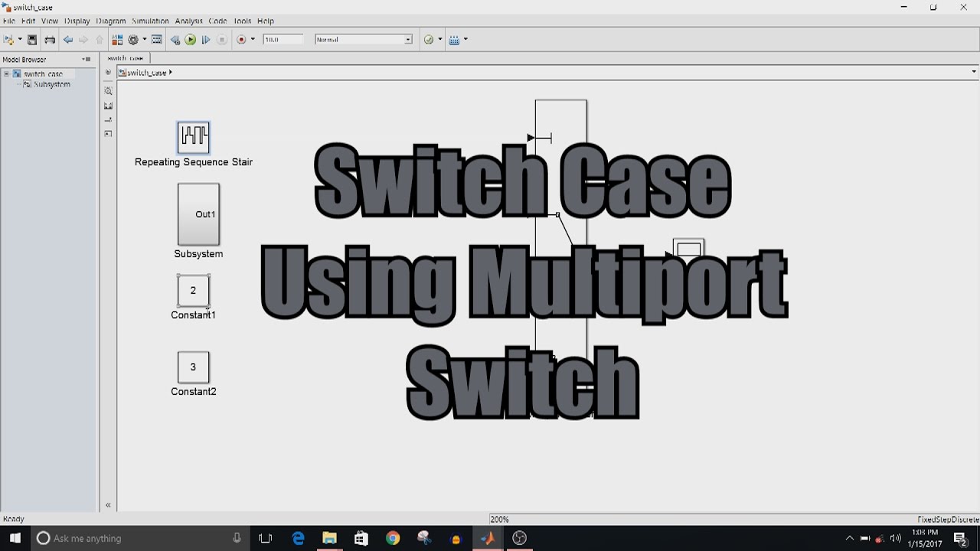Select switch_case in Model Browser tree
This screenshot has width=980, height=551.
pyautogui.click(x=43, y=74)
